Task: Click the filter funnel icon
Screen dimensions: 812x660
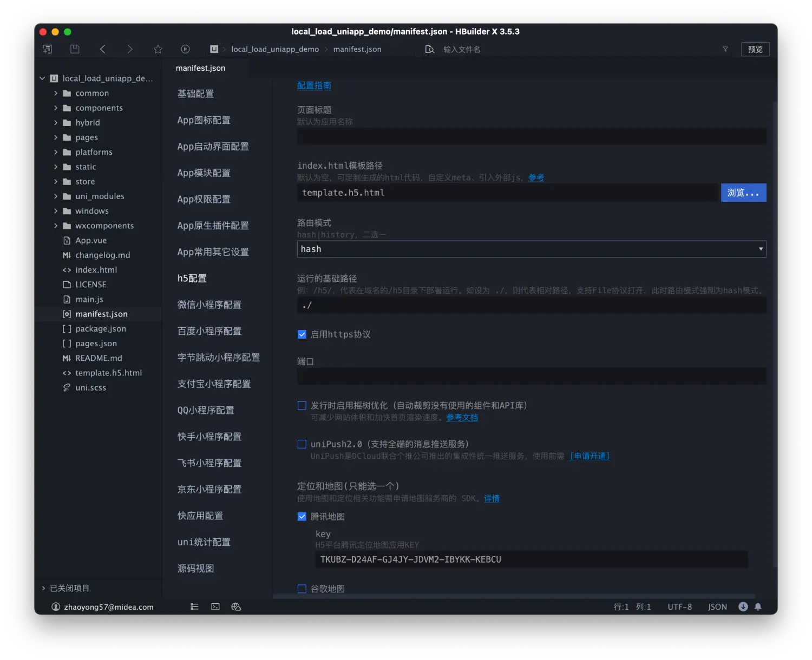Action: pos(725,49)
